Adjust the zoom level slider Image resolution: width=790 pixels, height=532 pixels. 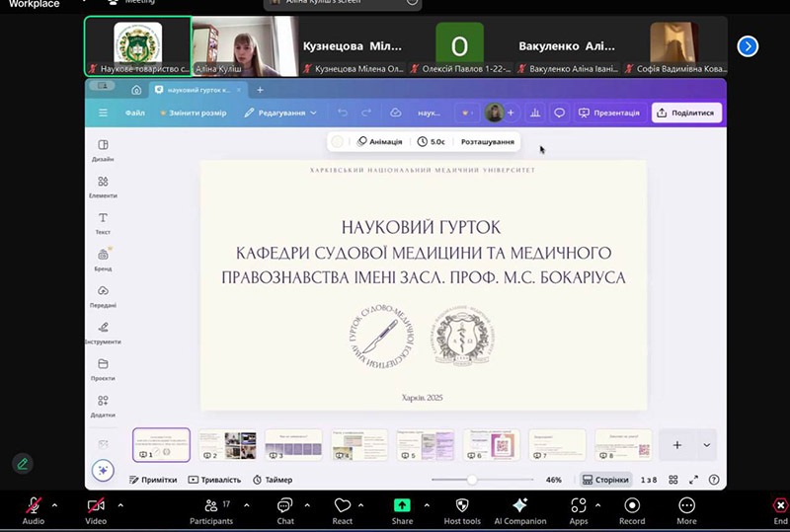pyautogui.click(x=472, y=480)
